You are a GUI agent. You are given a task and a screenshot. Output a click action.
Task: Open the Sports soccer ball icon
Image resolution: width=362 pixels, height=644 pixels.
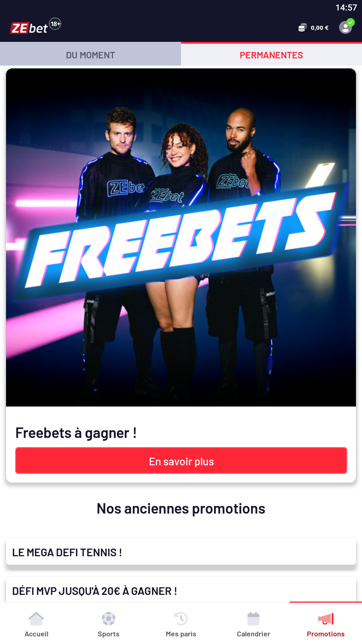(x=109, y=619)
